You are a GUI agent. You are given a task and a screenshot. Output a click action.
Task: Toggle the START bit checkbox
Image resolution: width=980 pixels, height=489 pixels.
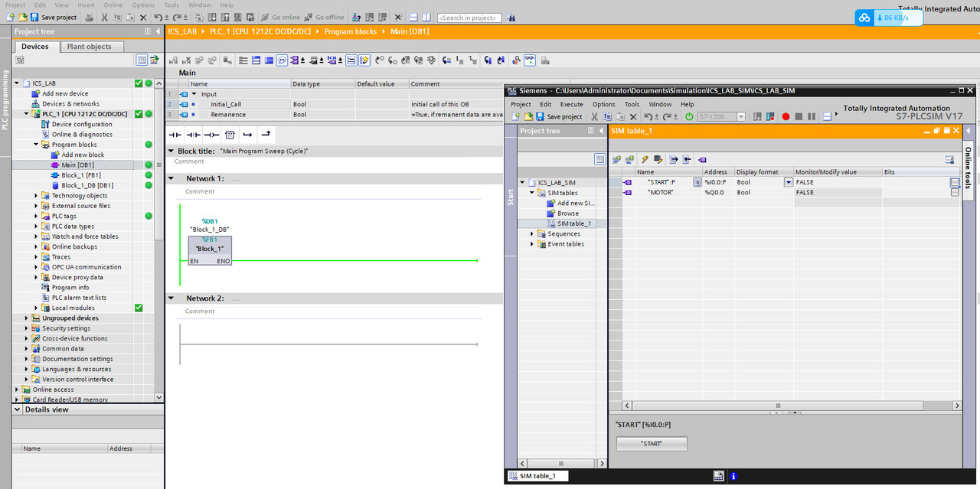click(955, 182)
